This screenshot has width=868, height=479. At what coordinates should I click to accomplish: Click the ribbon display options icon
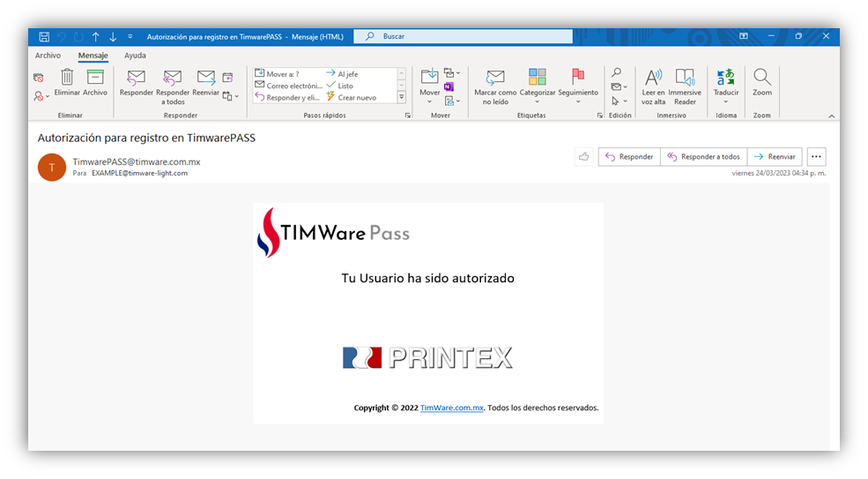tap(744, 36)
